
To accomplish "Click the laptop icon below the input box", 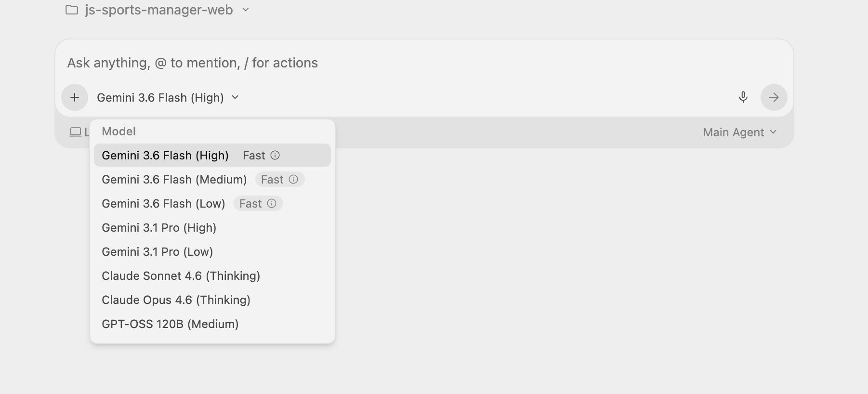I will (x=76, y=132).
